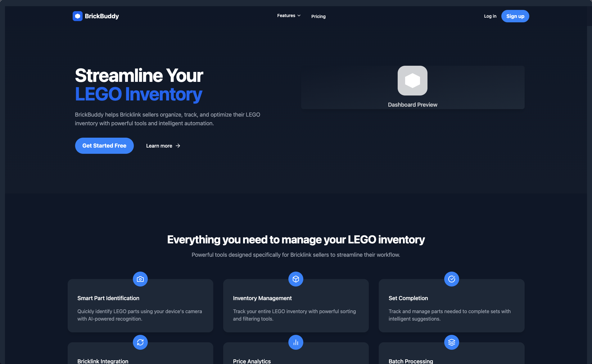Click the bar chart icon for Price Analytics
Viewport: 592px width, 364px height.
click(x=296, y=342)
